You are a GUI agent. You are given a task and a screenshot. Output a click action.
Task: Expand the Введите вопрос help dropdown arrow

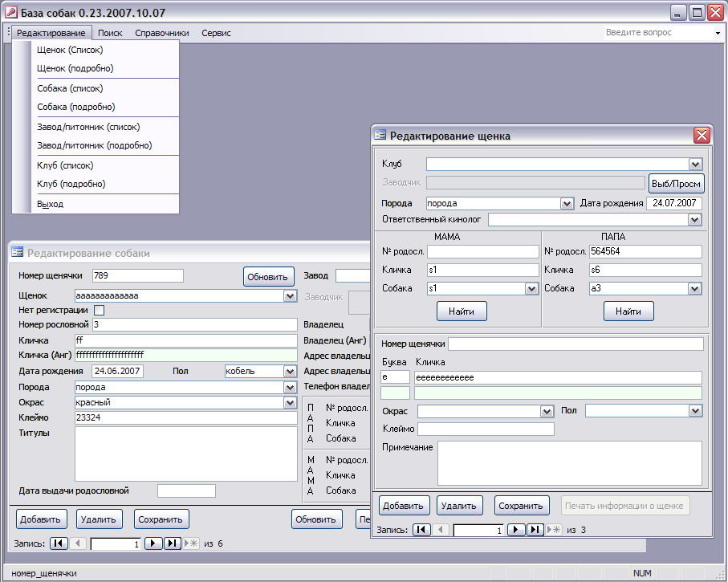click(x=718, y=33)
